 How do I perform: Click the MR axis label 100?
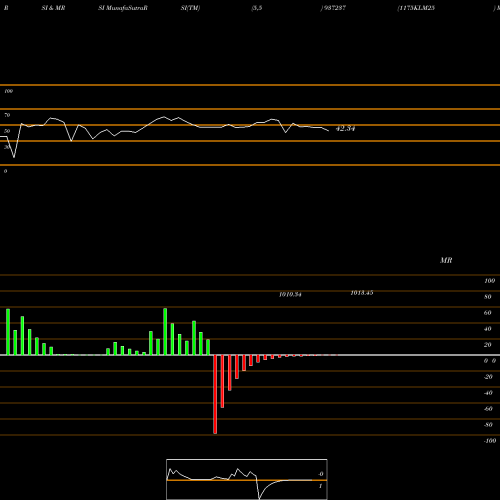pos(489,281)
